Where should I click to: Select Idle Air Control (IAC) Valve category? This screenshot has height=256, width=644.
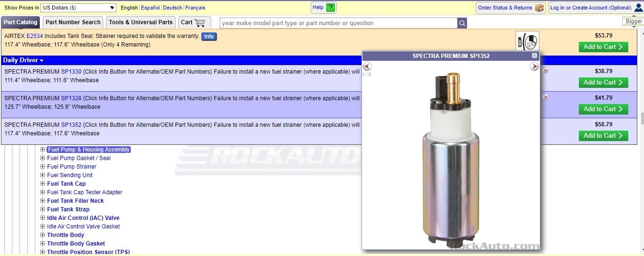pos(83,218)
